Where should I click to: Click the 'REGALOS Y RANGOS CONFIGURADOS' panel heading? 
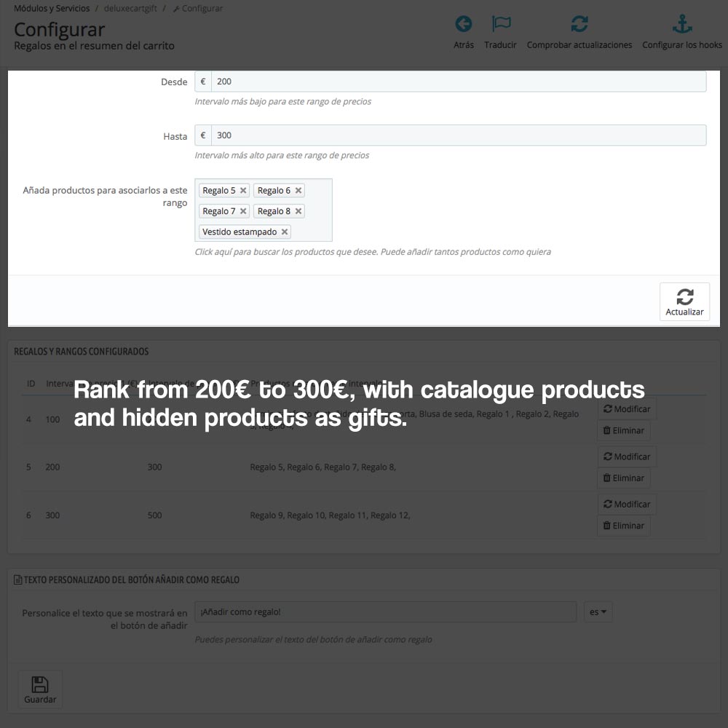82,352
